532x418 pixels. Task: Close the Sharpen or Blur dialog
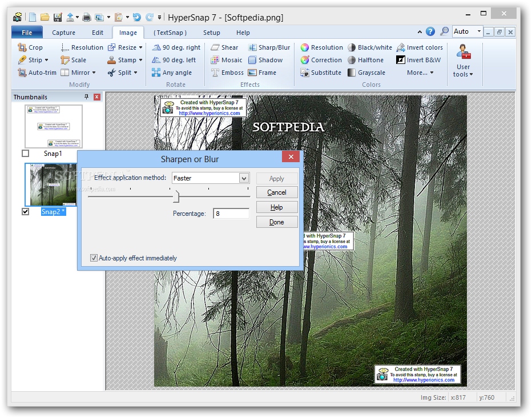pos(291,156)
